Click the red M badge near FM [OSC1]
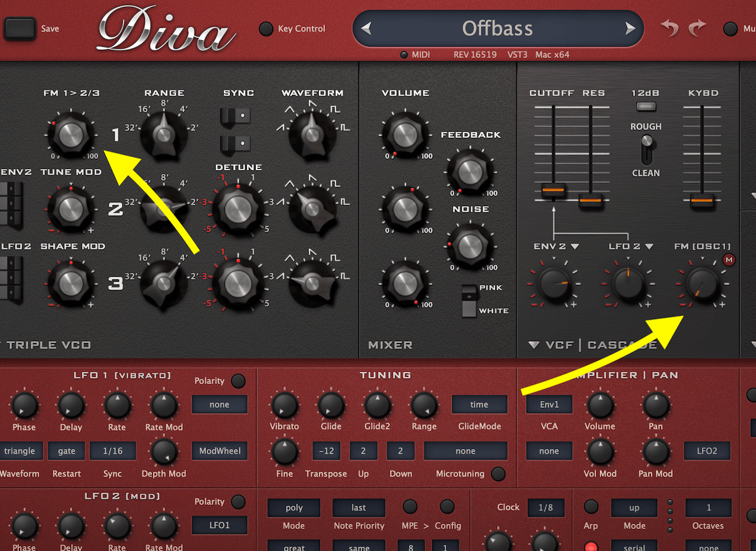The image size is (756, 551). pos(730,260)
